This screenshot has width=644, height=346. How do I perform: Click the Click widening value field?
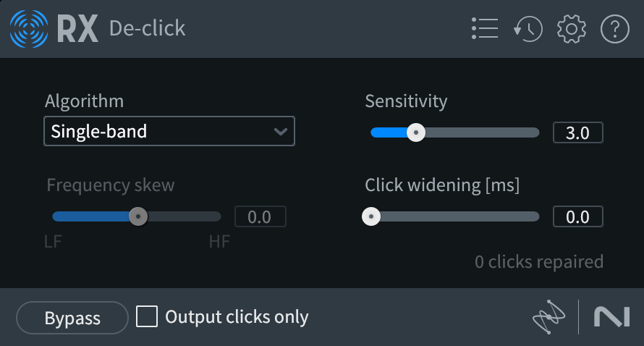pos(577,216)
